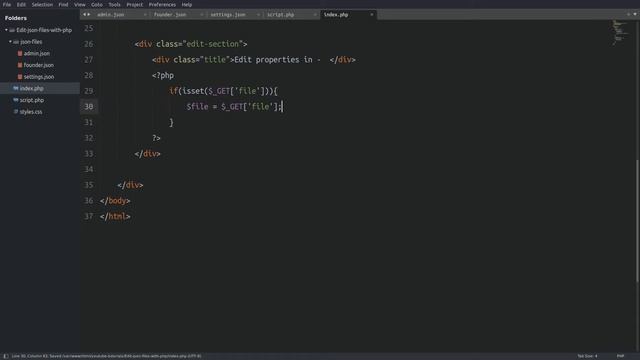
Task: Click the minimap code preview
Action: point(620,33)
